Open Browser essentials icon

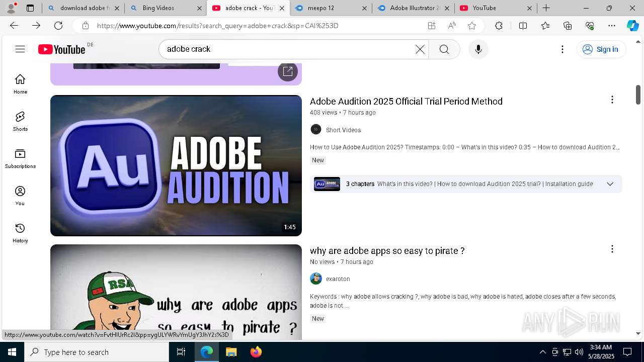click(590, 26)
